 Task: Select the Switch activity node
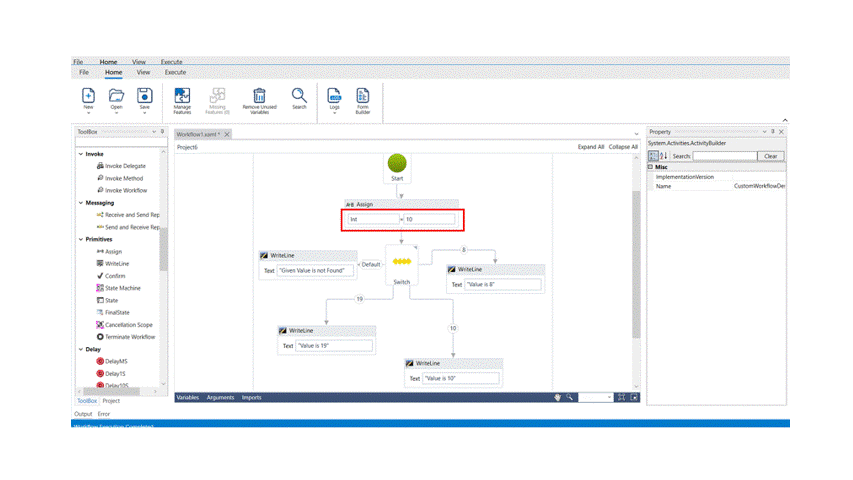[401, 262]
